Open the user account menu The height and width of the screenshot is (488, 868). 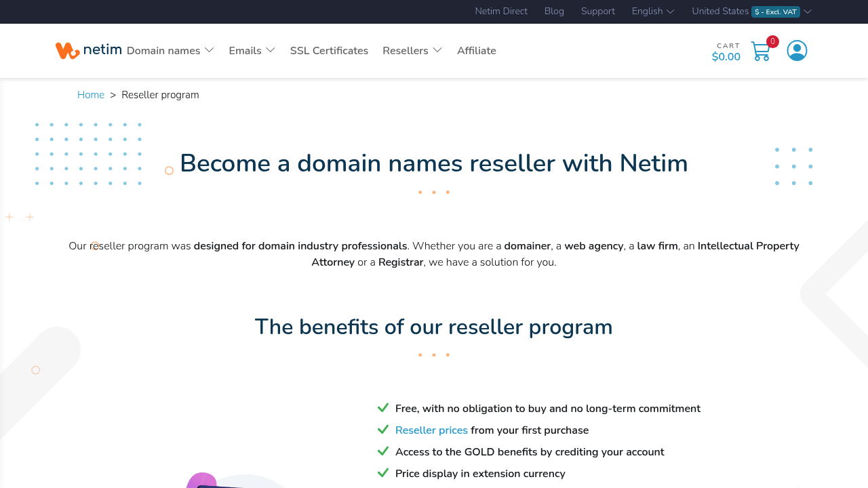797,50
